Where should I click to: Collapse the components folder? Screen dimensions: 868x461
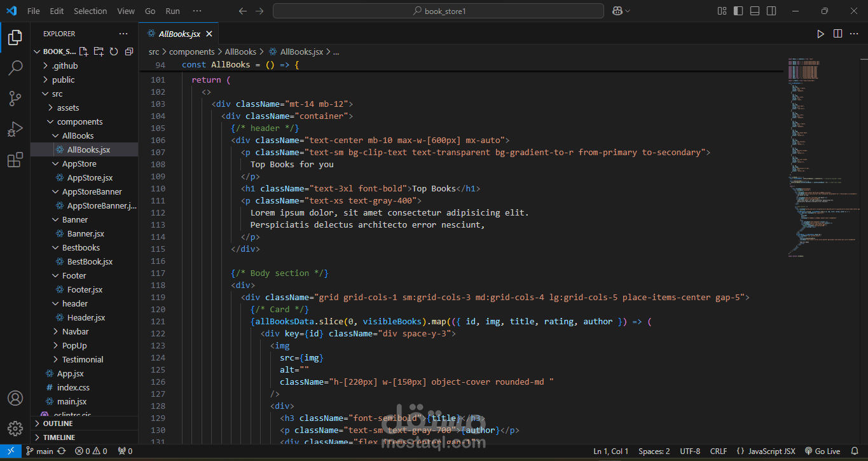point(79,121)
